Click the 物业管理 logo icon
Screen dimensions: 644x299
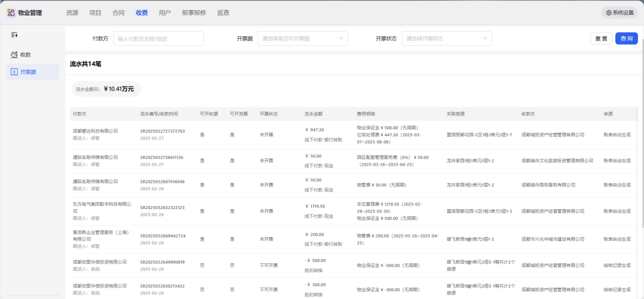[x=11, y=13]
